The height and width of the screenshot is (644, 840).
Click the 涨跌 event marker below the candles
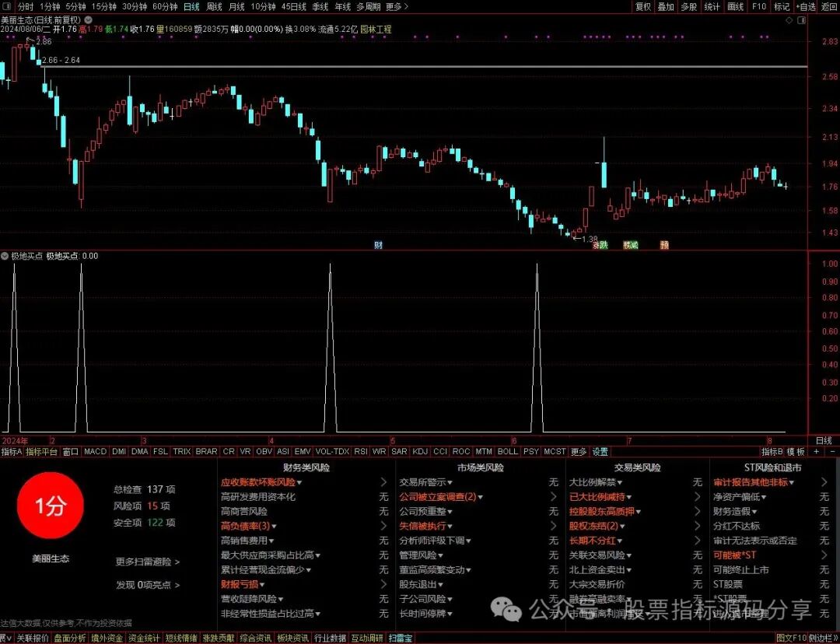[600, 245]
